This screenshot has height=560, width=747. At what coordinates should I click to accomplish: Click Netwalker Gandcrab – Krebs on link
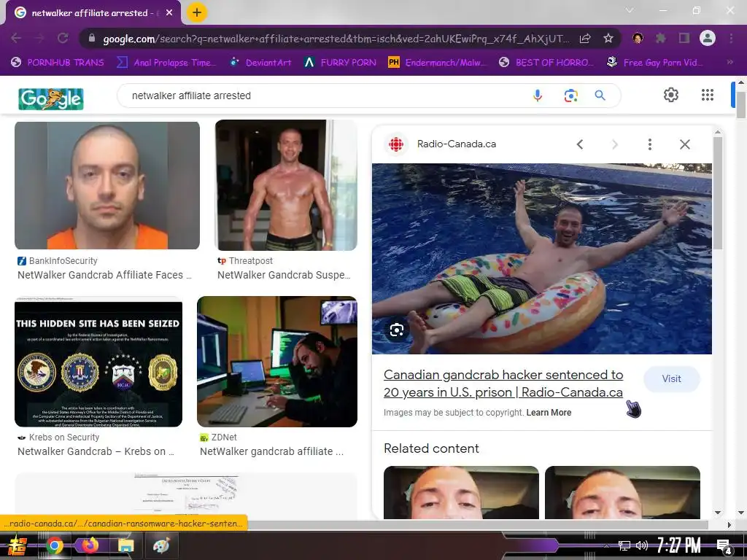pos(96,451)
